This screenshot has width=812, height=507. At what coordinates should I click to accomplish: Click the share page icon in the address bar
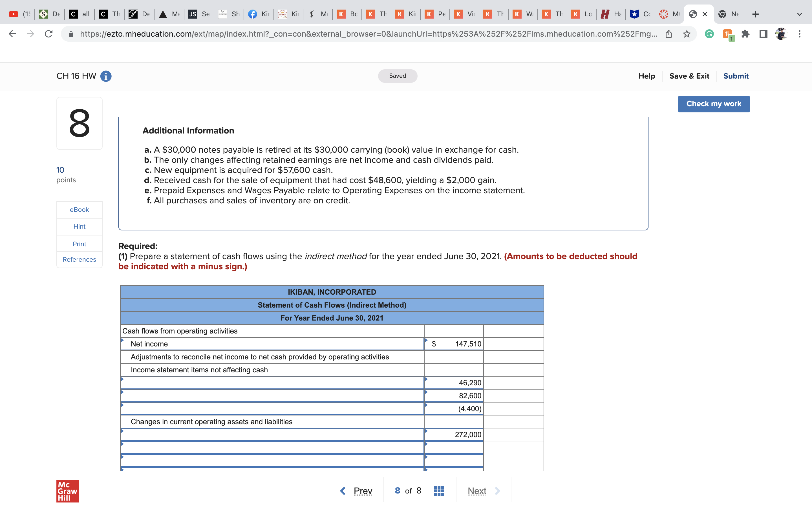click(x=668, y=34)
